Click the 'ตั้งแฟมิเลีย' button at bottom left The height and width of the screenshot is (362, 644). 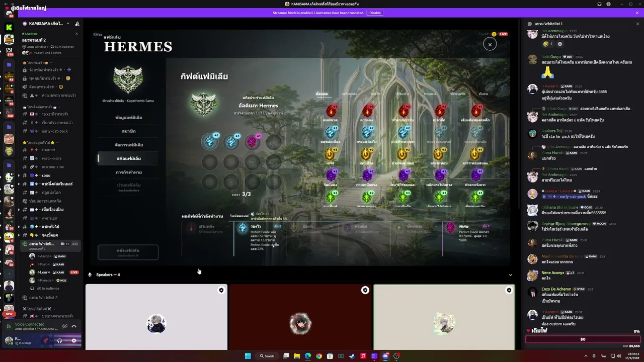pos(128,252)
